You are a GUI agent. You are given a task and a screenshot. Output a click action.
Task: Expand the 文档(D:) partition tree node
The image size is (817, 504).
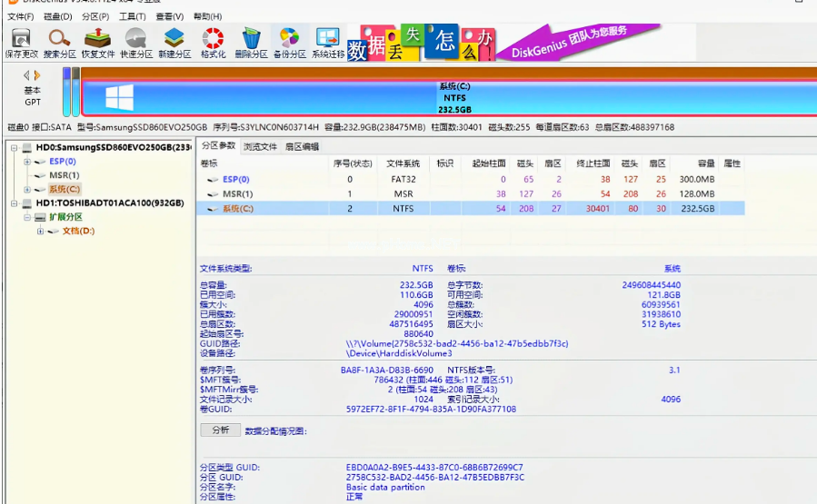click(40, 232)
